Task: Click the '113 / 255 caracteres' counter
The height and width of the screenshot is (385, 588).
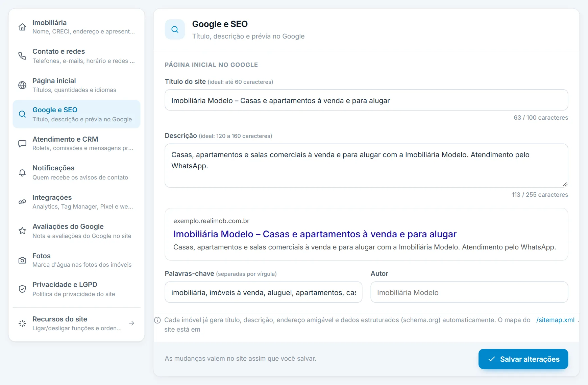Action: pyautogui.click(x=540, y=195)
